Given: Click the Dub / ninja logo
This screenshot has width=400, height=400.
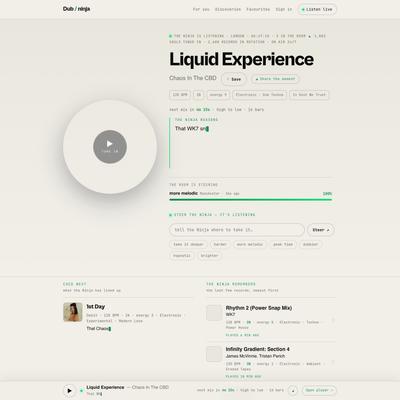Looking at the screenshot, I should point(76,9).
